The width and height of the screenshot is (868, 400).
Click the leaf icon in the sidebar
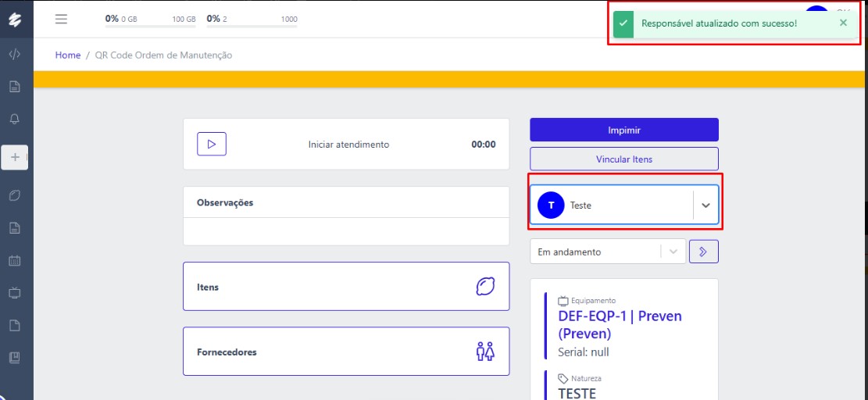(14, 195)
